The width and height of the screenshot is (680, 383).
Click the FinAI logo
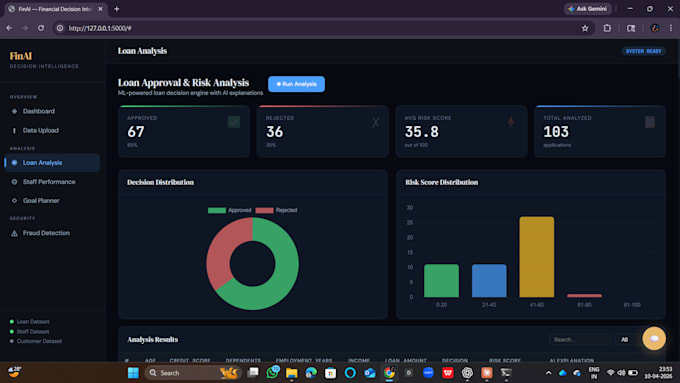21,56
